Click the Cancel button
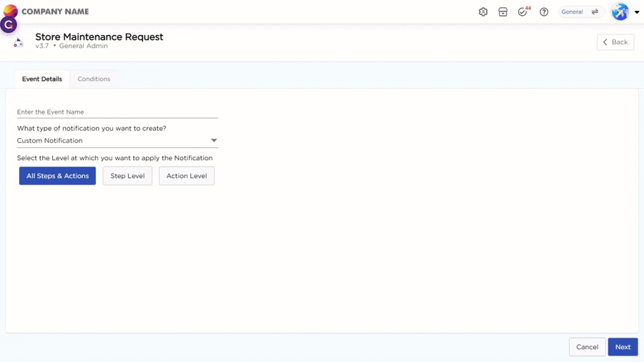Image resolution: width=644 pixels, height=362 pixels. (587, 347)
